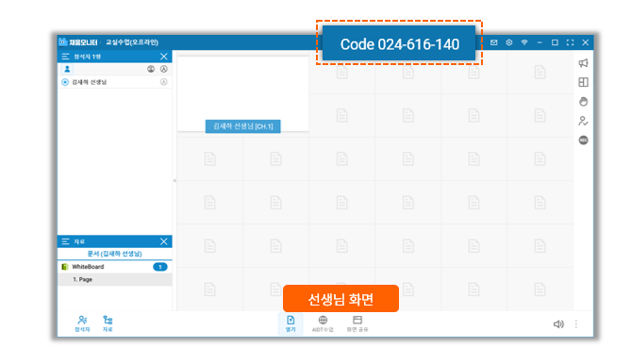Open settings gear in title bar

(509, 42)
